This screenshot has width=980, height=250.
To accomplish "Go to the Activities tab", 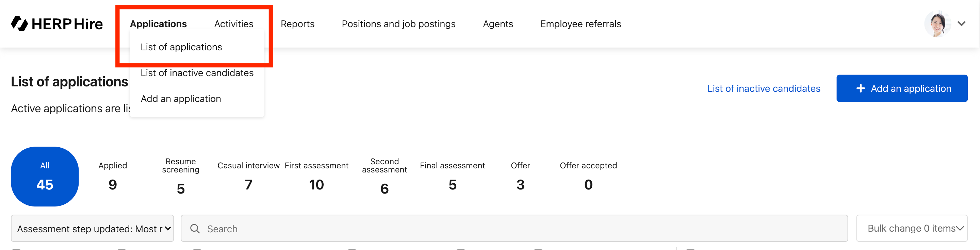I will pos(233,24).
